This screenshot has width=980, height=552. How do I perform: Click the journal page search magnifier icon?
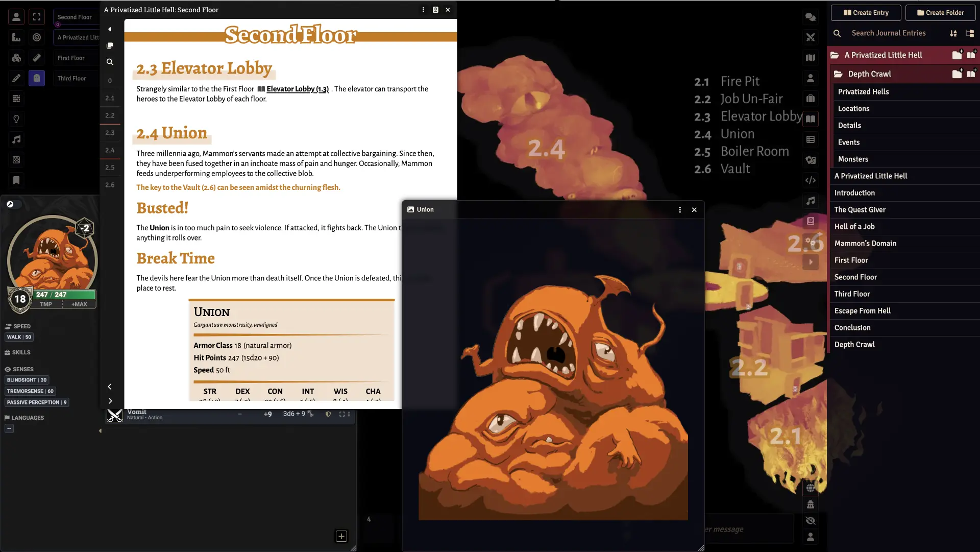[110, 62]
